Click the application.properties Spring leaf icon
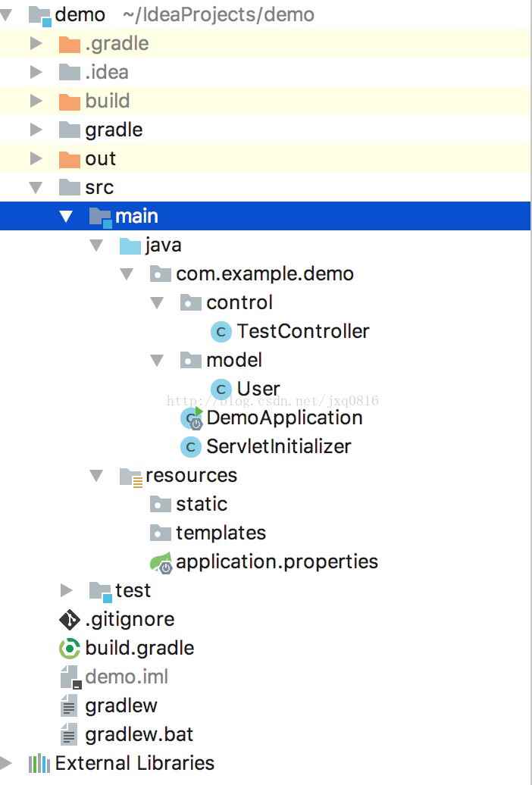 point(161,563)
